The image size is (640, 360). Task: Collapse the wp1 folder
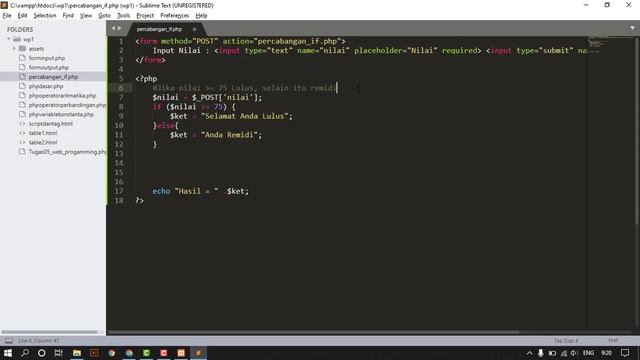coord(9,39)
